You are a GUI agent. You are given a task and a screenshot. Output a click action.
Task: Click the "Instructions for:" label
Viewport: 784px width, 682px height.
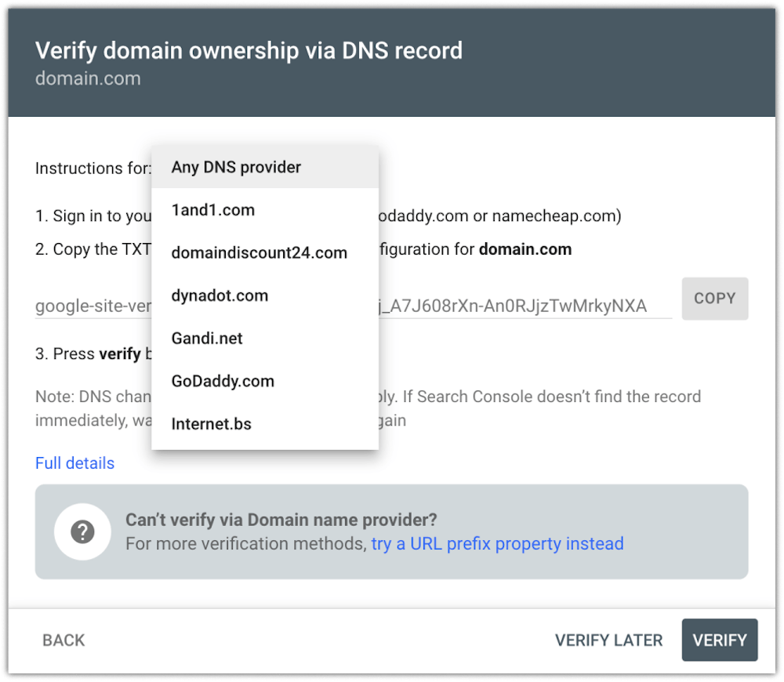[x=93, y=169]
